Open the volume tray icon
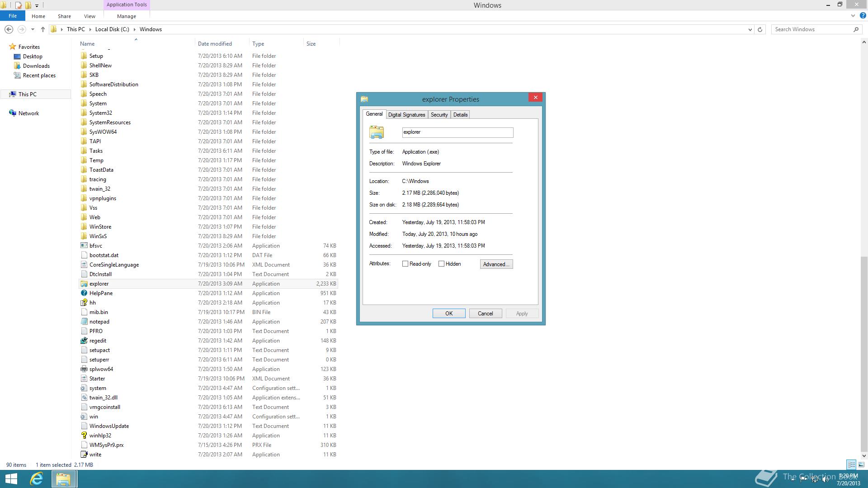Viewport: 868px width, 488px height. tap(826, 479)
